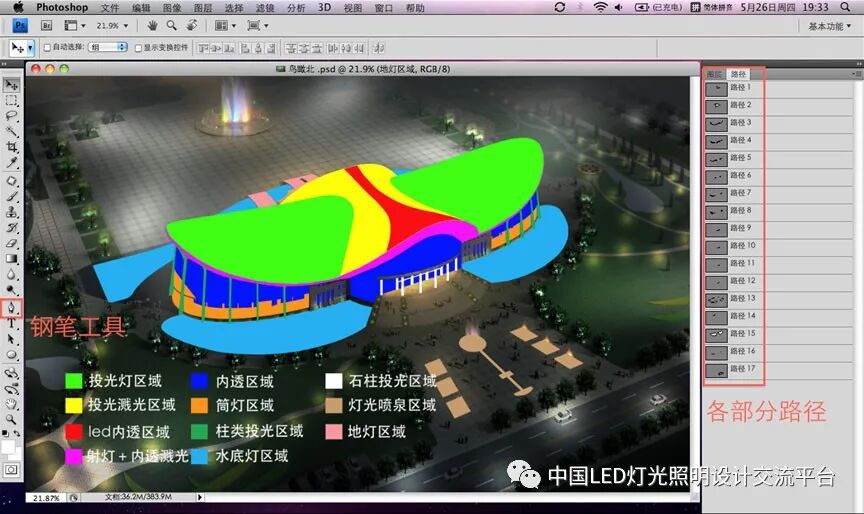The width and height of the screenshot is (864, 514).
Task: Open the tool preset picker arrow
Action: coord(30,48)
